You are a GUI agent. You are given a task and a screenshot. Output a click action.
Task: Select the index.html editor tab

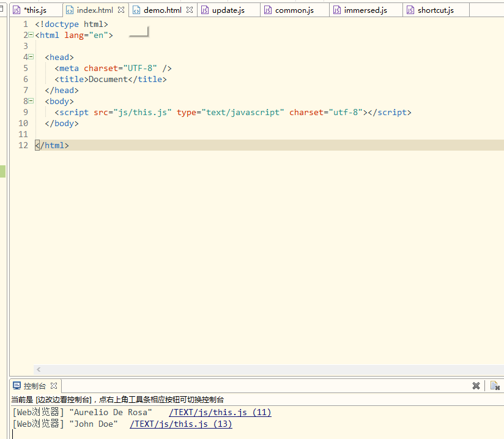pyautogui.click(x=95, y=10)
